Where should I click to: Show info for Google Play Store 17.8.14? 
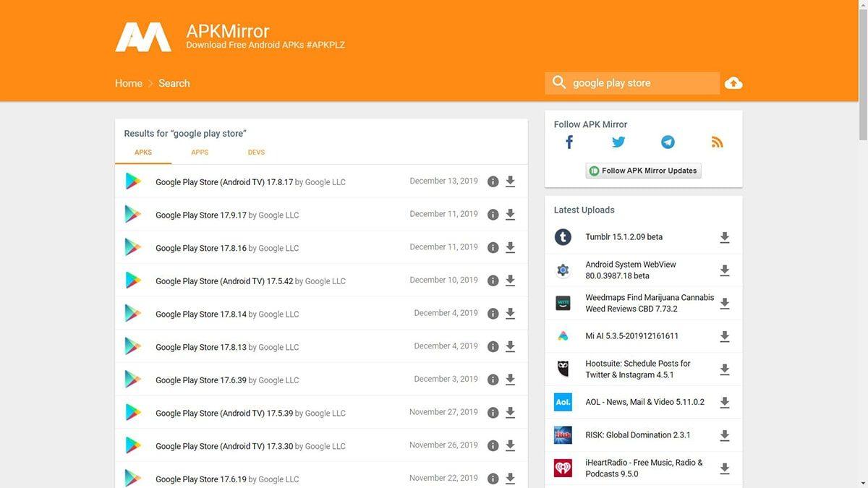click(x=493, y=313)
